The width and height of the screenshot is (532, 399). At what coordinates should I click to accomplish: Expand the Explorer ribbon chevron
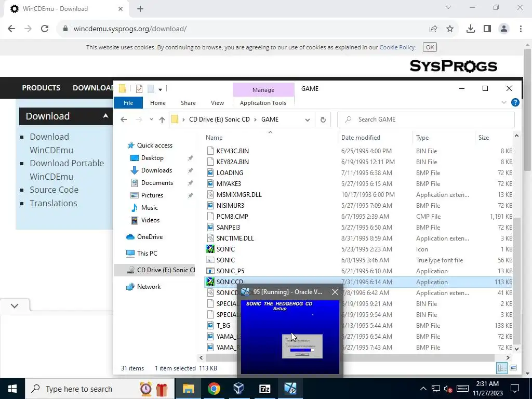coord(504,102)
